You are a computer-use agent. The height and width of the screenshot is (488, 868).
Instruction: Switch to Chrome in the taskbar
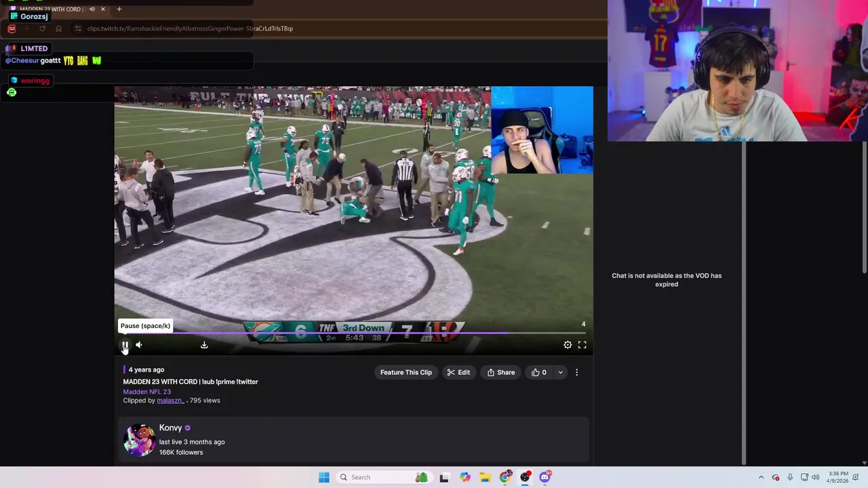(x=505, y=477)
